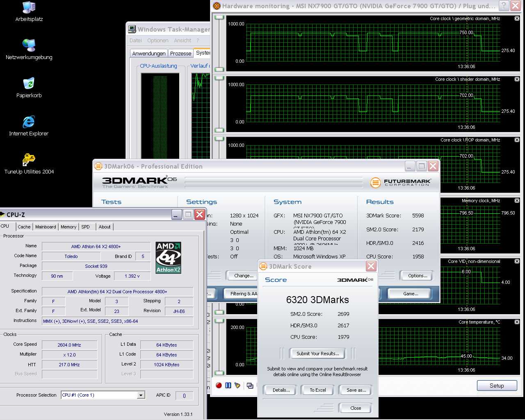Screen dimensions: 525x420
Task: Close the Core clock geometric domain graph
Action: coord(517,18)
